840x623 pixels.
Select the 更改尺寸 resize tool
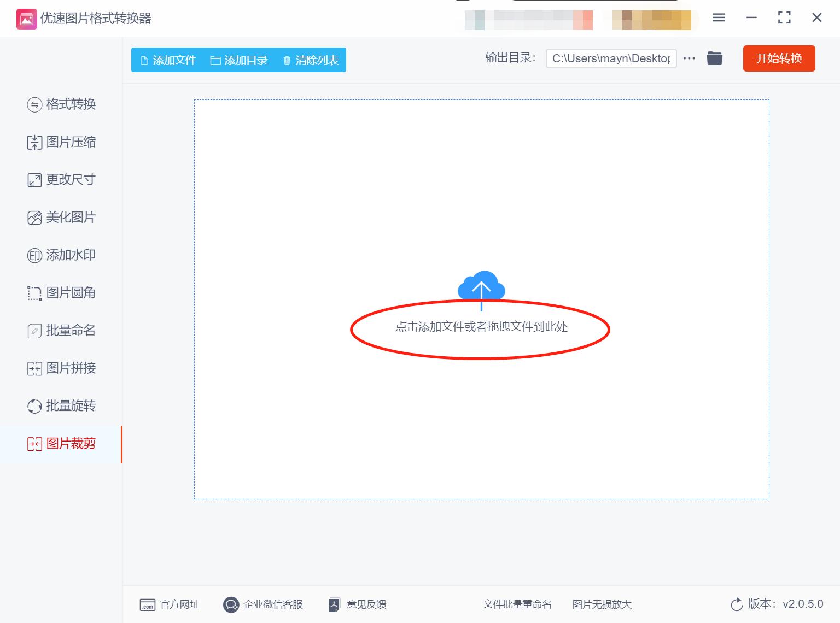[x=61, y=179]
